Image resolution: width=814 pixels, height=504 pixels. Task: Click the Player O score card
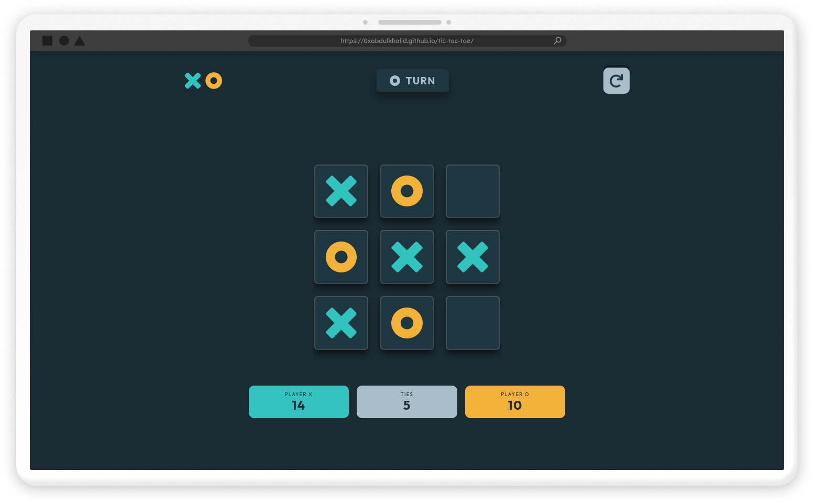pyautogui.click(x=515, y=402)
